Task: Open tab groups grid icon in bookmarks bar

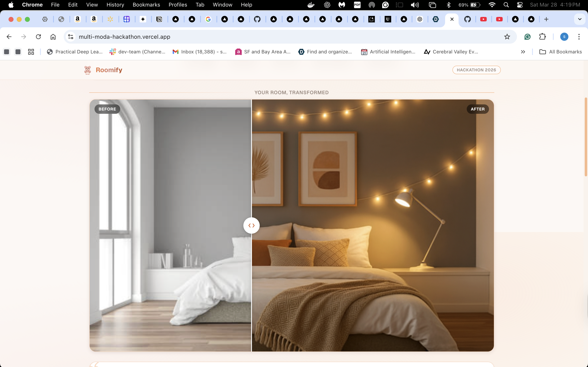Action: (31, 52)
